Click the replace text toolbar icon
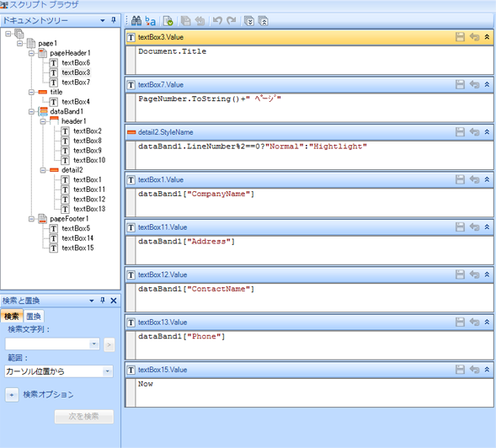Screen dimensions: 496x448 tap(150, 21)
